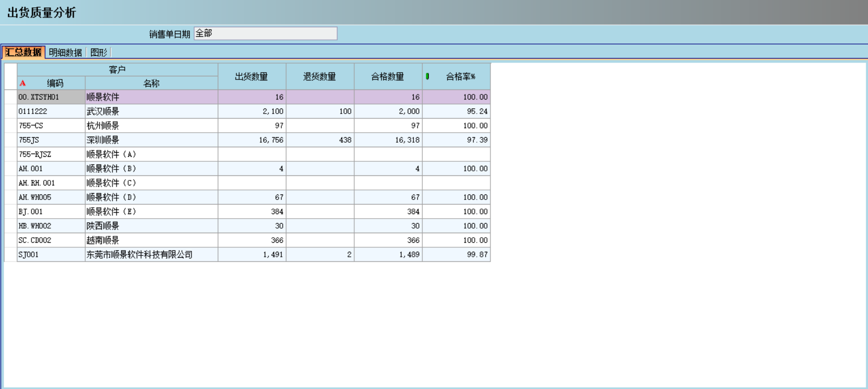Sort by the 编码 column header

[51, 83]
